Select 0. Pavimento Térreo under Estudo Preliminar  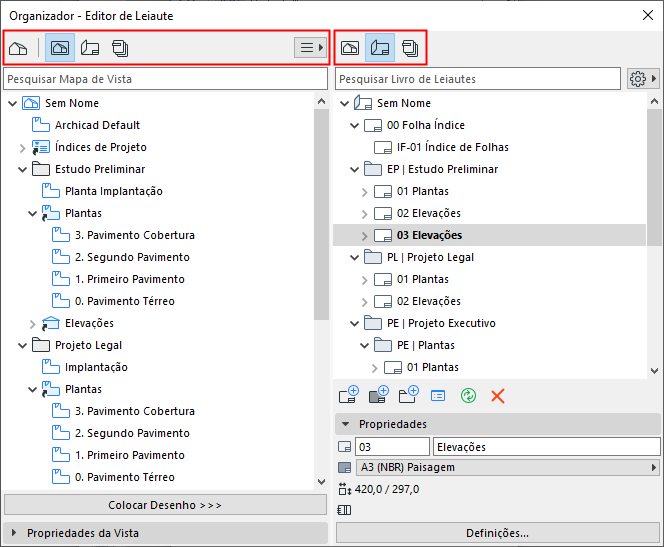pyautogui.click(x=124, y=301)
